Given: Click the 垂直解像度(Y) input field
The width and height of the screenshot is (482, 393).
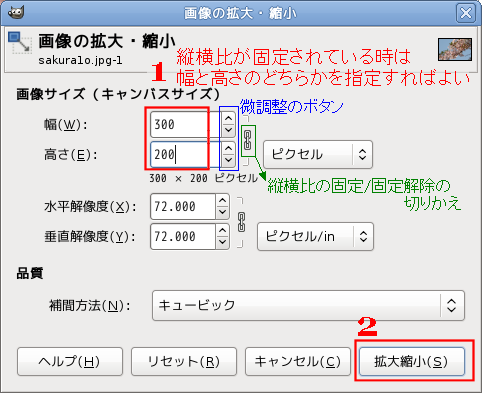Looking at the screenshot, I should pyautogui.click(x=183, y=236).
